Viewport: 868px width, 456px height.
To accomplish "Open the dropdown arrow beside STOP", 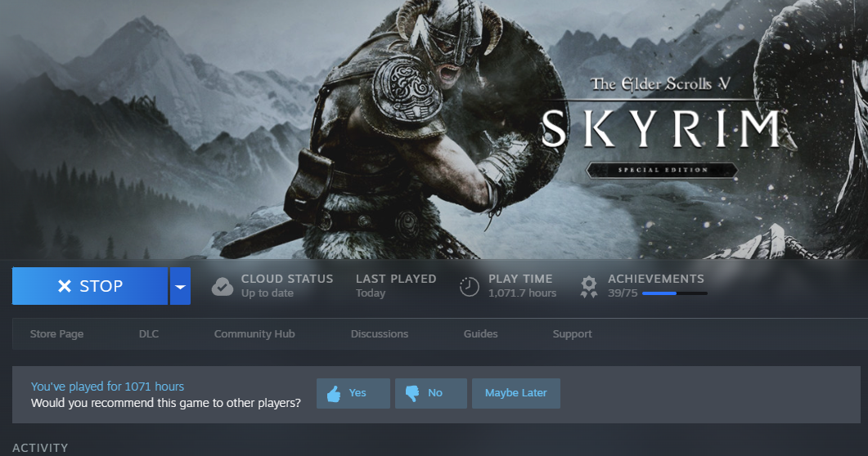I will click(181, 286).
